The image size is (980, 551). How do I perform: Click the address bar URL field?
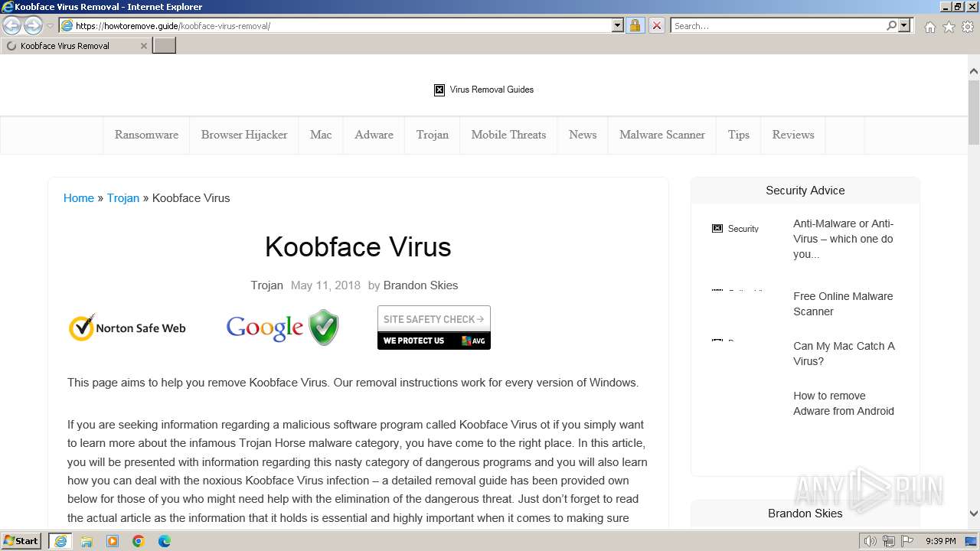pyautogui.click(x=341, y=25)
